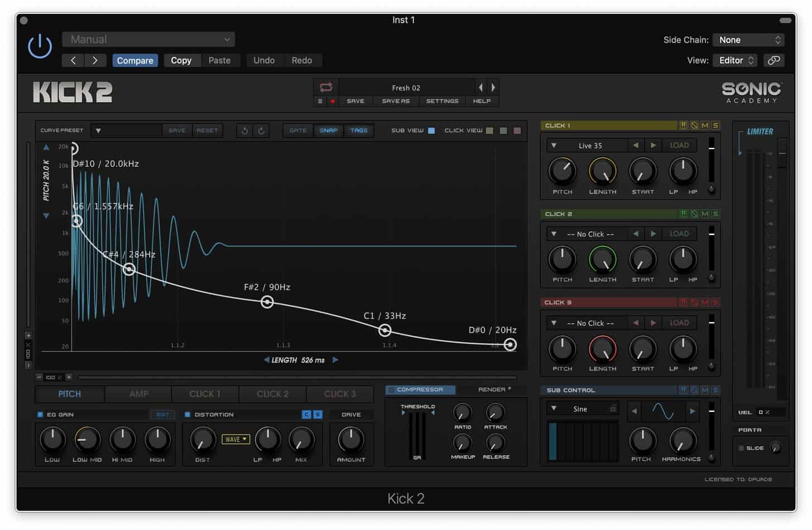Click Click 1 keytrack bars icon

pyautogui.click(x=683, y=126)
